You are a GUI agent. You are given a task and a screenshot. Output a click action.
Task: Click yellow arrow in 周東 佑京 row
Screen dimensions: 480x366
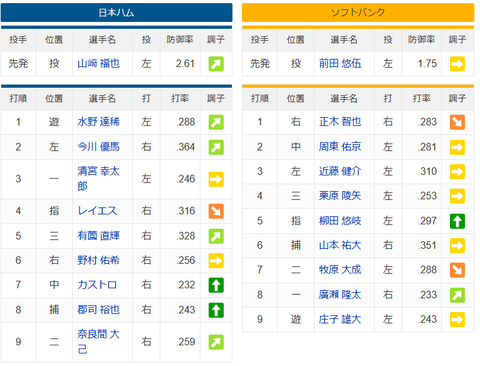click(x=457, y=147)
